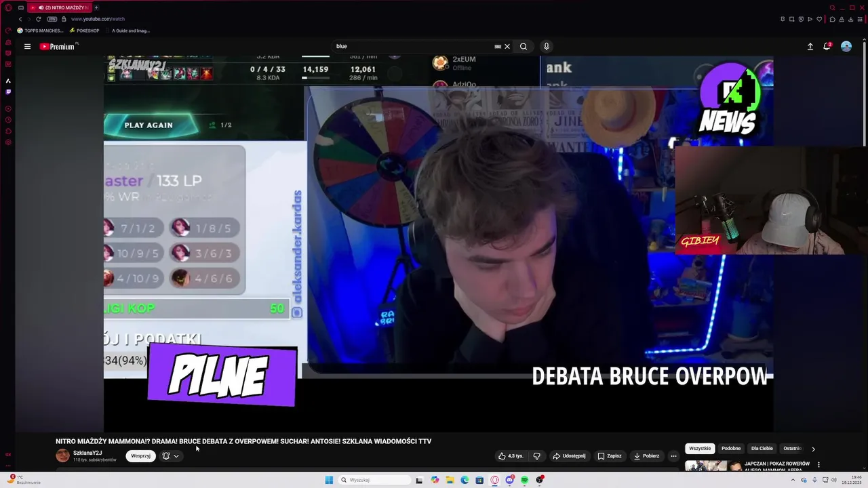868x488 pixels.
Task: Open YouTube notifications bell
Action: click(x=827, y=47)
